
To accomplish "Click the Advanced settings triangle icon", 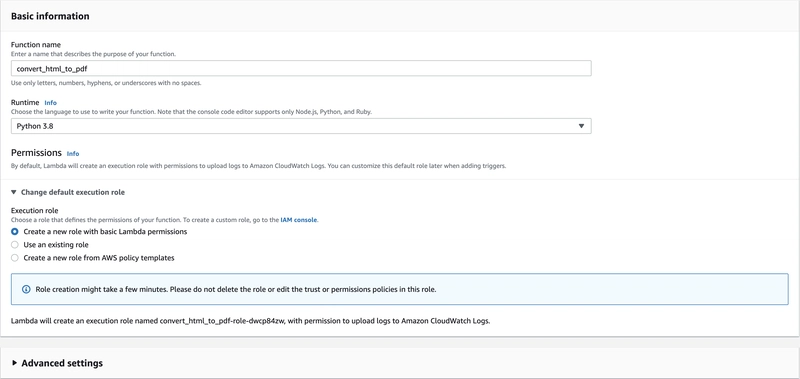I will tap(15, 363).
